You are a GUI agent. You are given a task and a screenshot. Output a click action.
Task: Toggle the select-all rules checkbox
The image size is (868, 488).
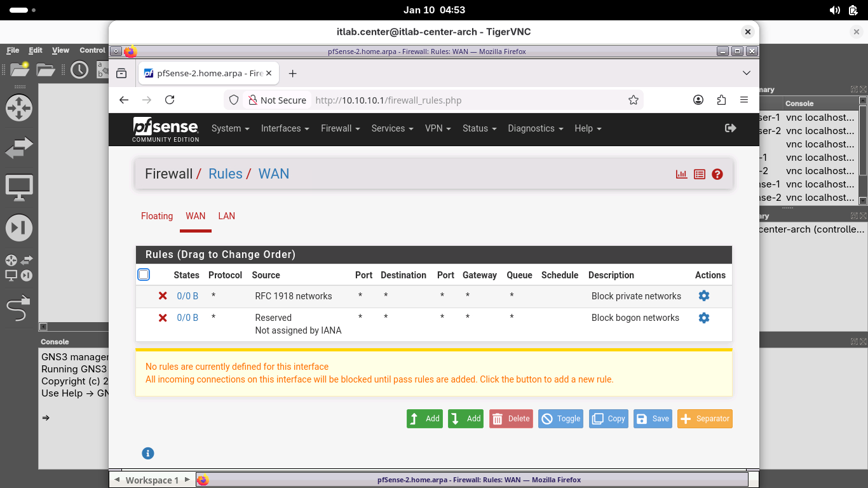click(x=144, y=274)
